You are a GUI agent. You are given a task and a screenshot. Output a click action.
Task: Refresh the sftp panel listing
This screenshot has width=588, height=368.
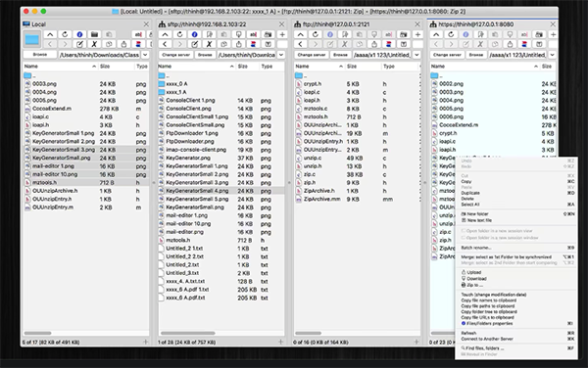(179, 34)
